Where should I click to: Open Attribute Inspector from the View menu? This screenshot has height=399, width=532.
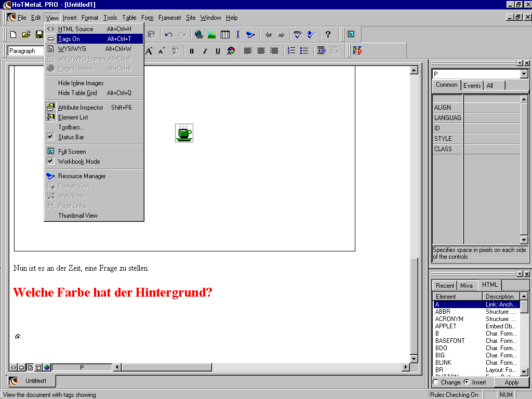[x=81, y=108]
